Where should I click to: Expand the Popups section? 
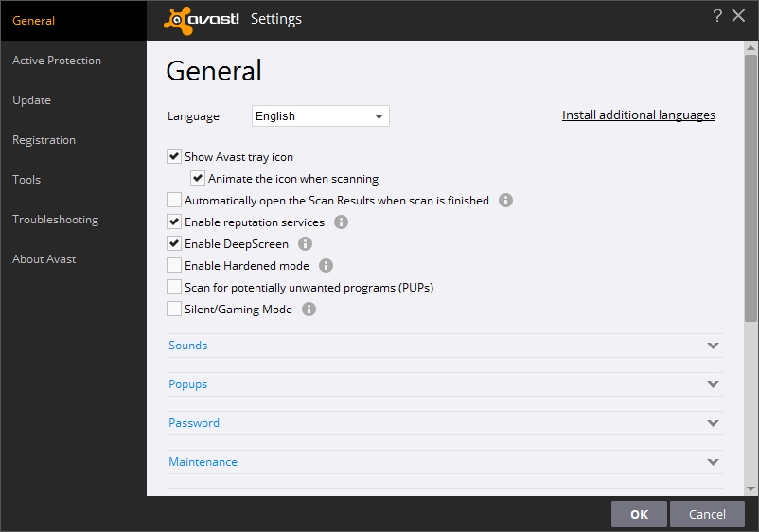pyautogui.click(x=445, y=384)
